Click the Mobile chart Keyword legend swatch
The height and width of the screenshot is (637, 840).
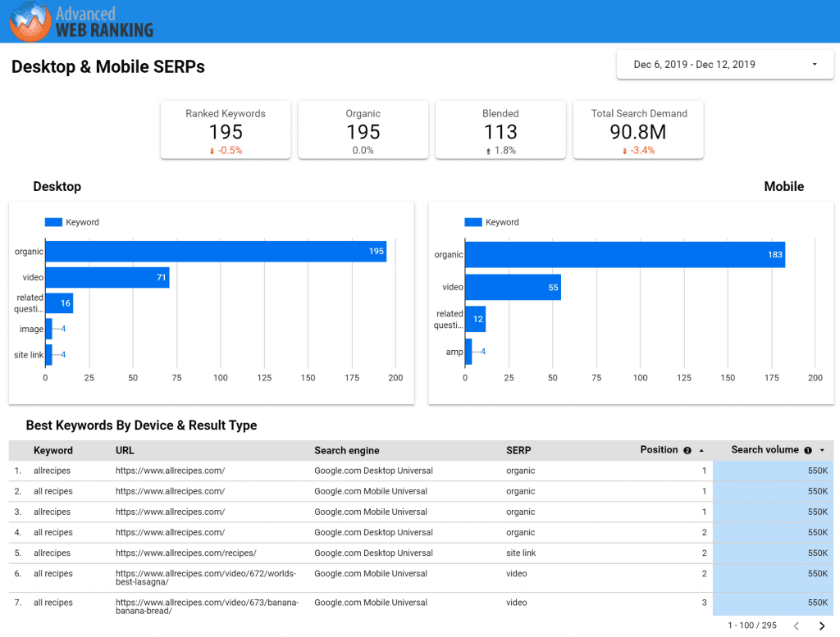[473, 222]
